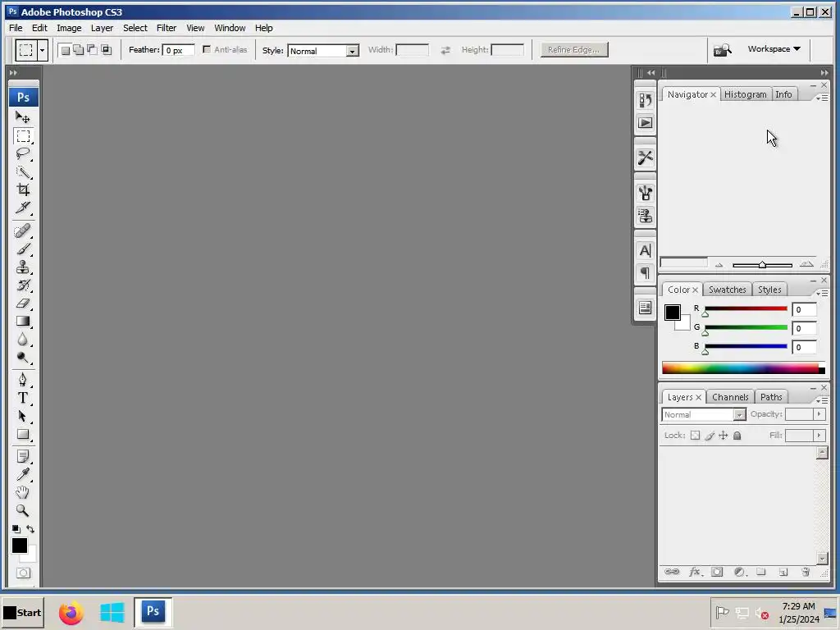Open the History panel icon

[645, 100]
